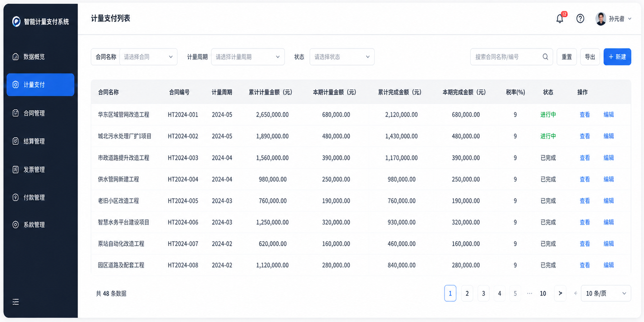Go to page 2
This screenshot has width=644, height=322.
coord(467,293)
